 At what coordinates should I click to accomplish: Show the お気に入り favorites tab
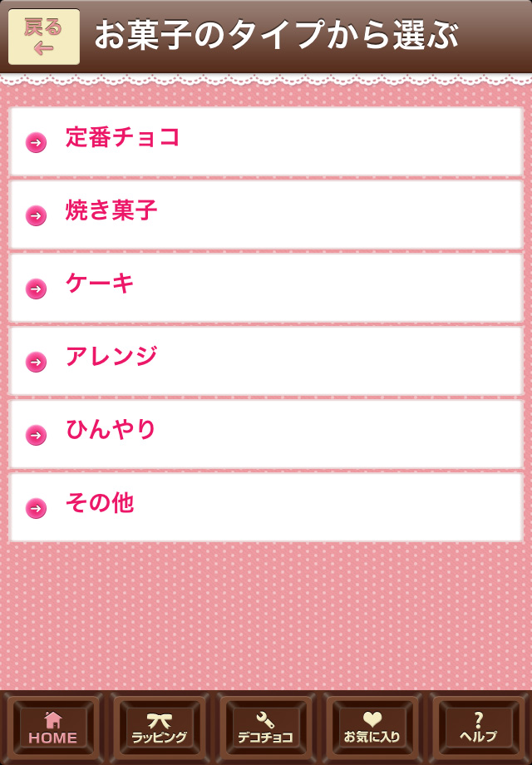pyautogui.click(x=372, y=728)
